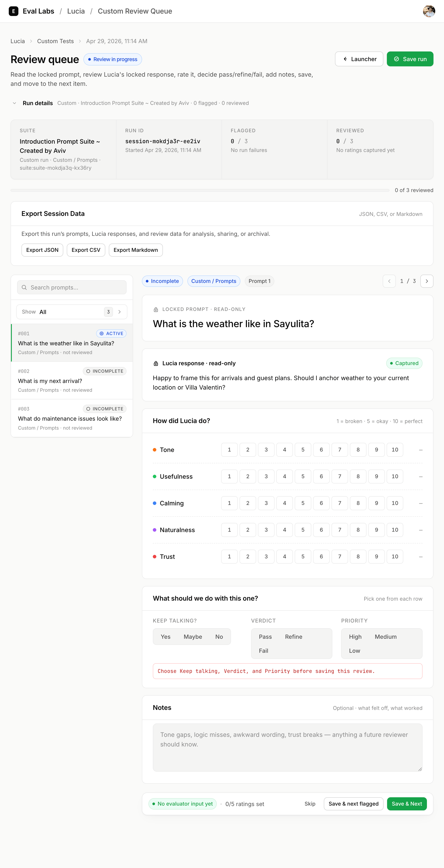Set priority to Low
This screenshot has width=444, height=868.
[354, 651]
